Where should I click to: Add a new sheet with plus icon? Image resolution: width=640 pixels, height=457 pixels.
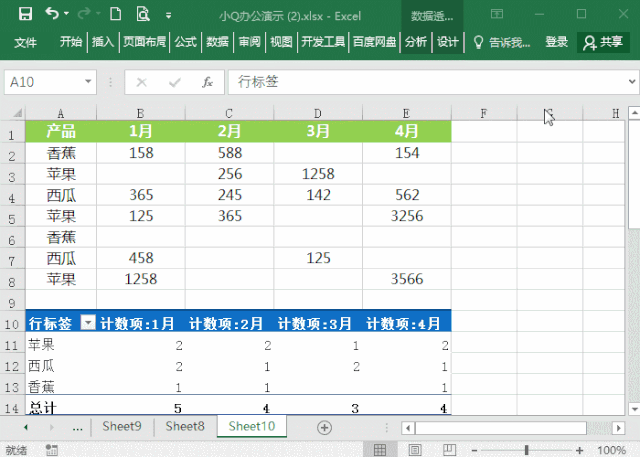324,428
